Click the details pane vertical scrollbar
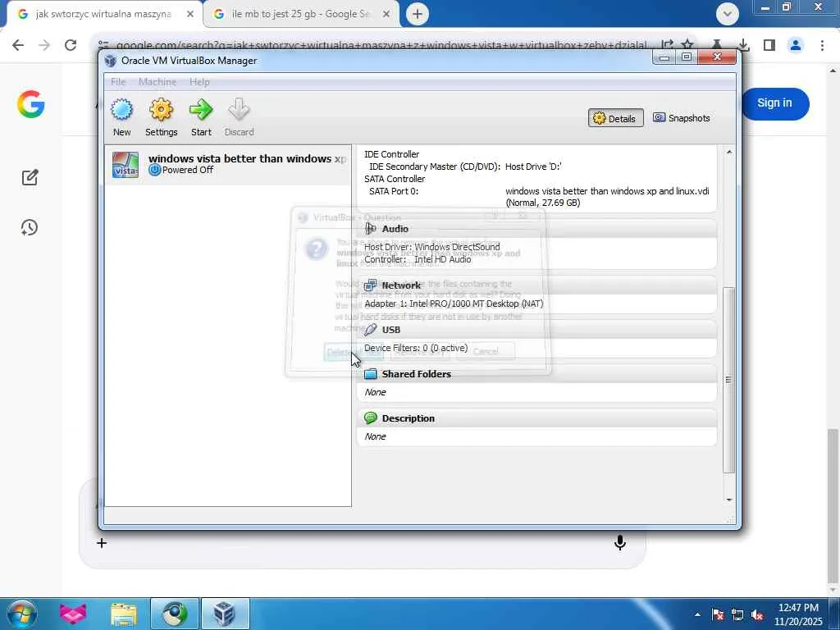This screenshot has height=630, width=840. point(728,381)
